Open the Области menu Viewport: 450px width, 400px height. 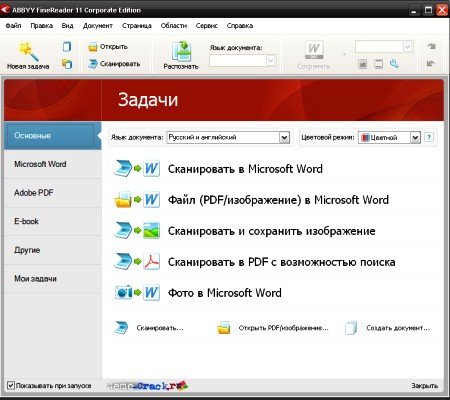pyautogui.click(x=174, y=26)
